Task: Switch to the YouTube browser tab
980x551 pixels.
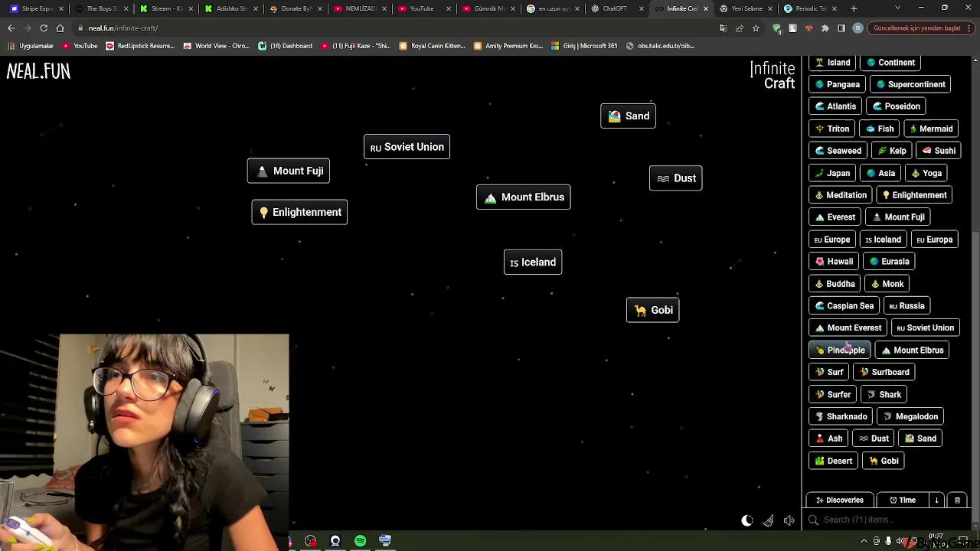Action: tap(423, 8)
